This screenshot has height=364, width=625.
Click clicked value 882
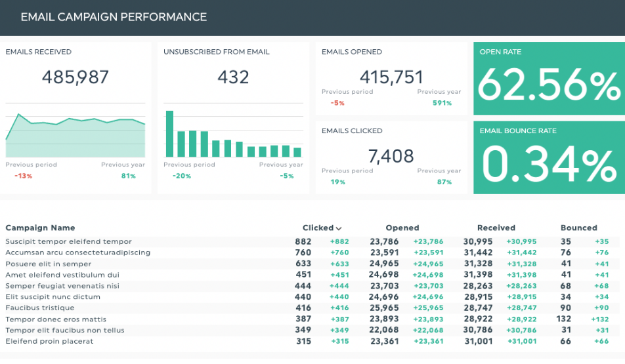(303, 241)
